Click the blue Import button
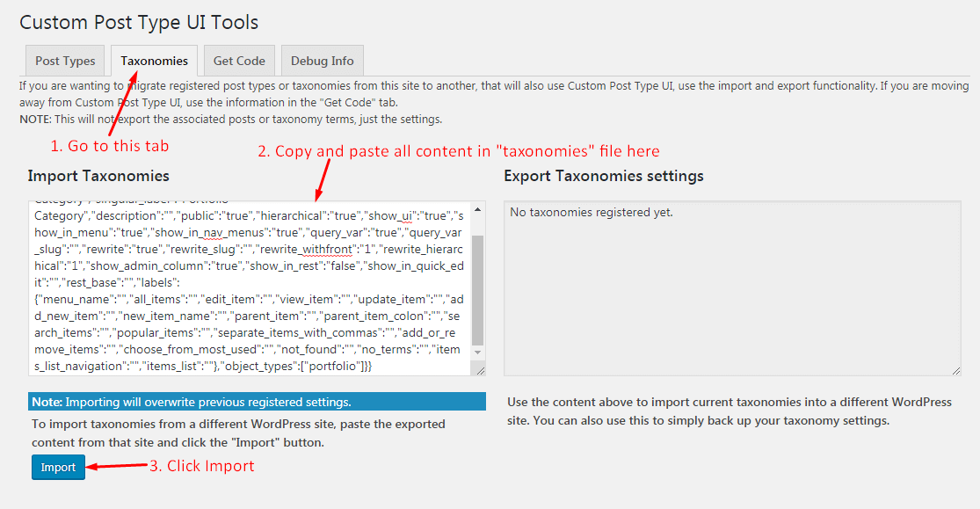Image resolution: width=980 pixels, height=509 pixels. coord(58,467)
